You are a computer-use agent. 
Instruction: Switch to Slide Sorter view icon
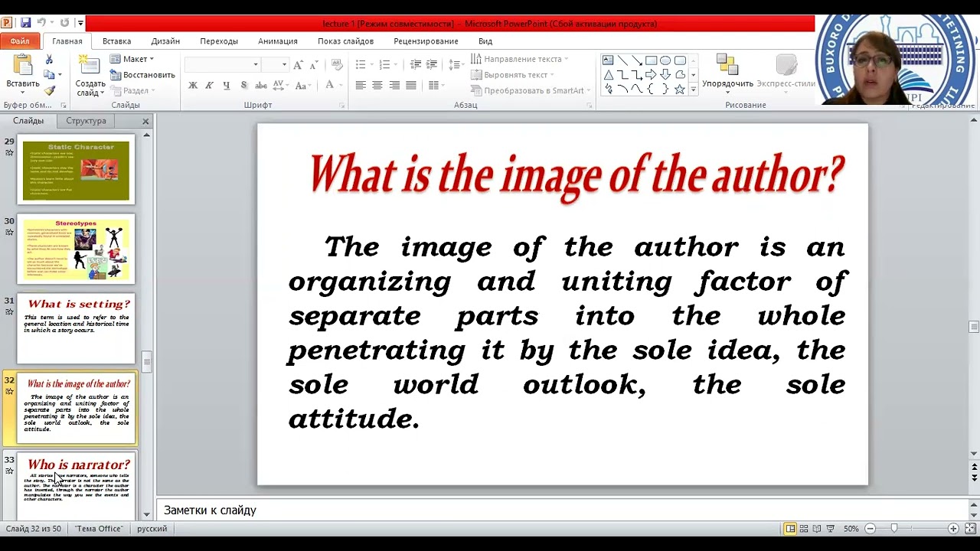[x=804, y=529]
